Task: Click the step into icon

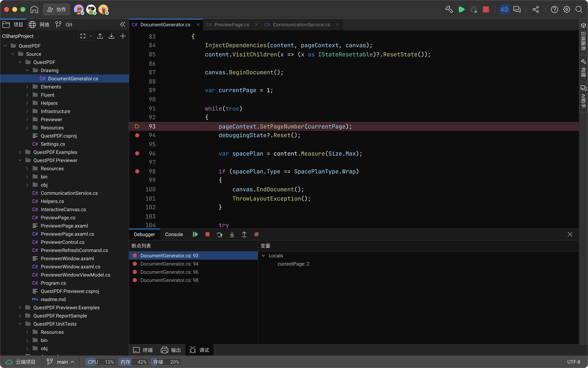Action: point(232,234)
